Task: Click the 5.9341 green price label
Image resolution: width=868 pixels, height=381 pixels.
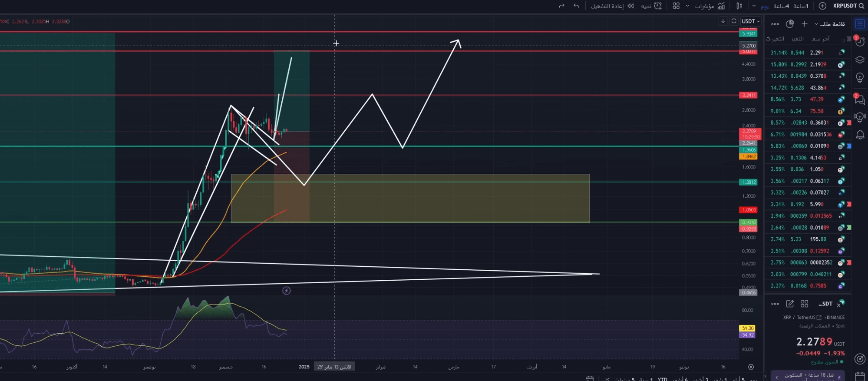Action: (749, 34)
